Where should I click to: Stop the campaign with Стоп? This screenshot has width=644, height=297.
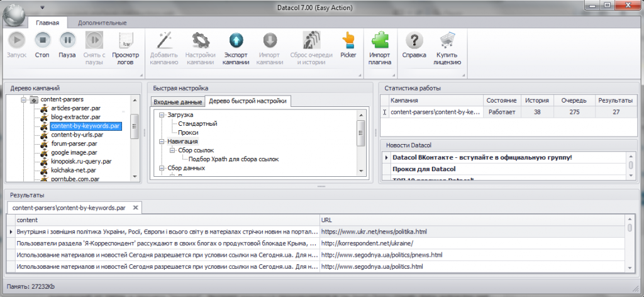(42, 44)
